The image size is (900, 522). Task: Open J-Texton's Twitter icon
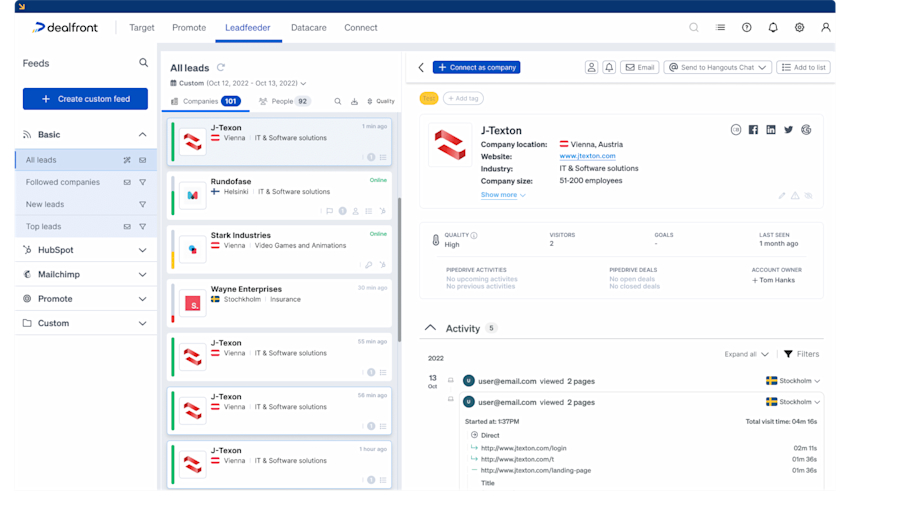click(789, 130)
